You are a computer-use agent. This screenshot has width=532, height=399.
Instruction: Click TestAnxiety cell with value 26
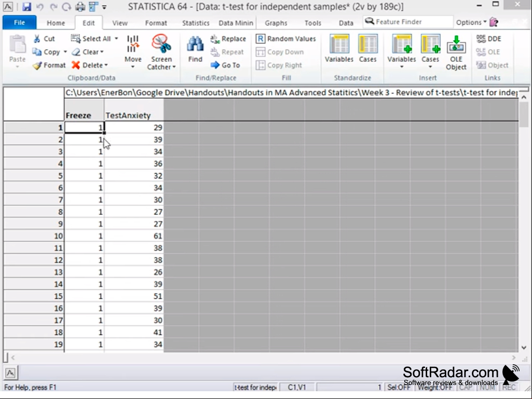point(134,272)
